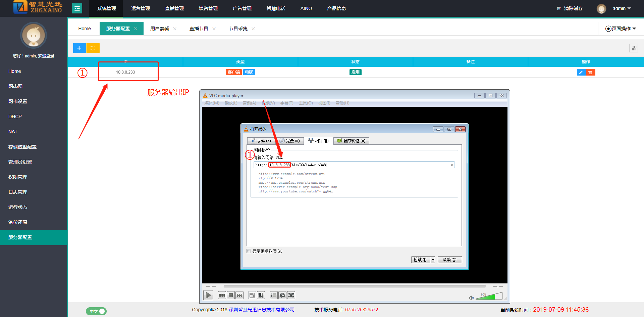
Task: Open the column layout grid icon
Action: click(x=634, y=48)
